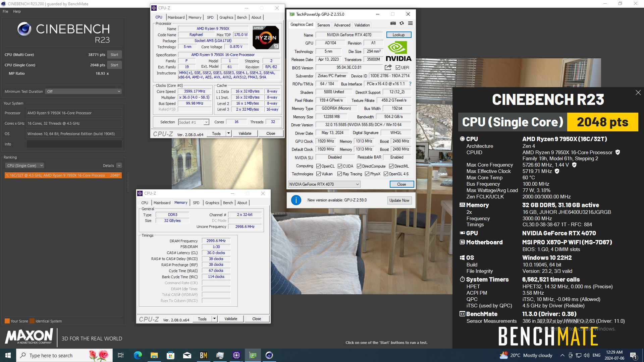
Task: Toggle the UEFI checkbox in GPU-Z
Action: click(398, 68)
